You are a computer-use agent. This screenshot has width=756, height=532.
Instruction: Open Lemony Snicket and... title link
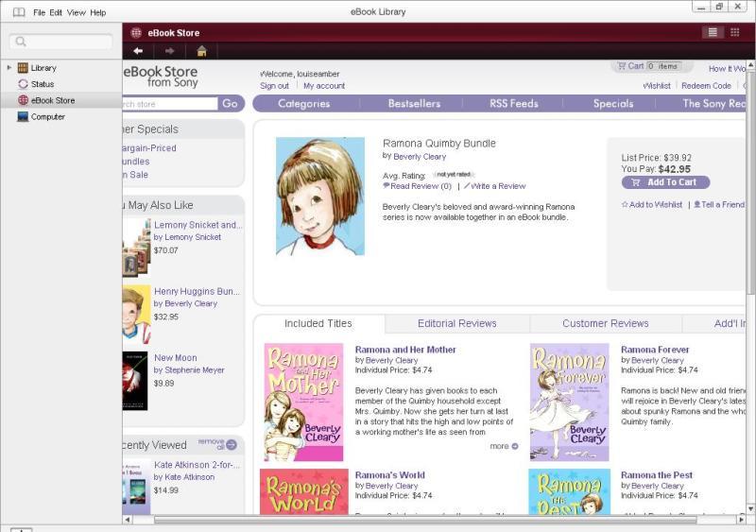tap(198, 225)
